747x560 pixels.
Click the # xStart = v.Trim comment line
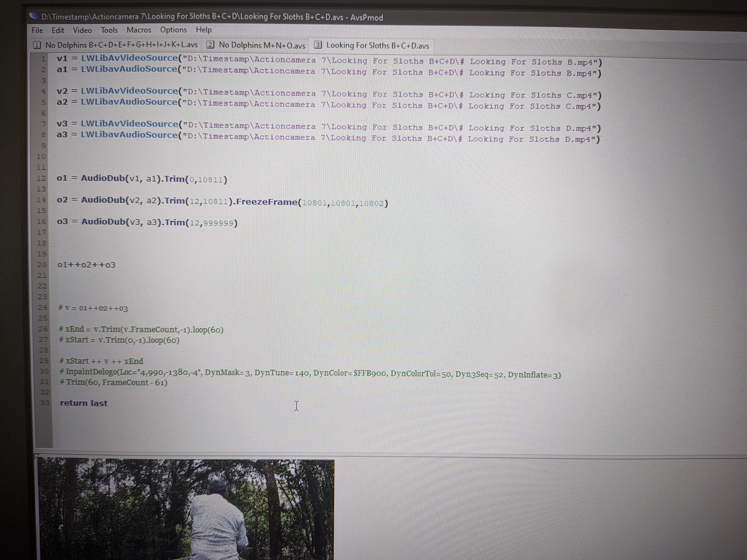[119, 340]
